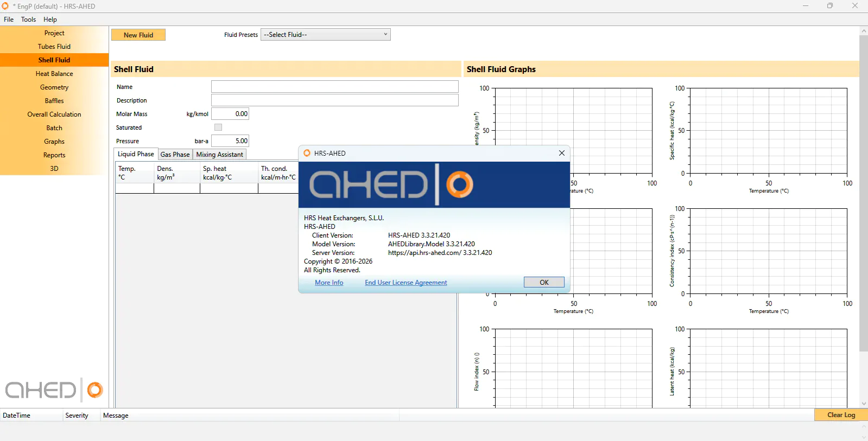Close the HRS-AHED About dialog
The width and height of the screenshot is (868, 441).
pos(562,153)
